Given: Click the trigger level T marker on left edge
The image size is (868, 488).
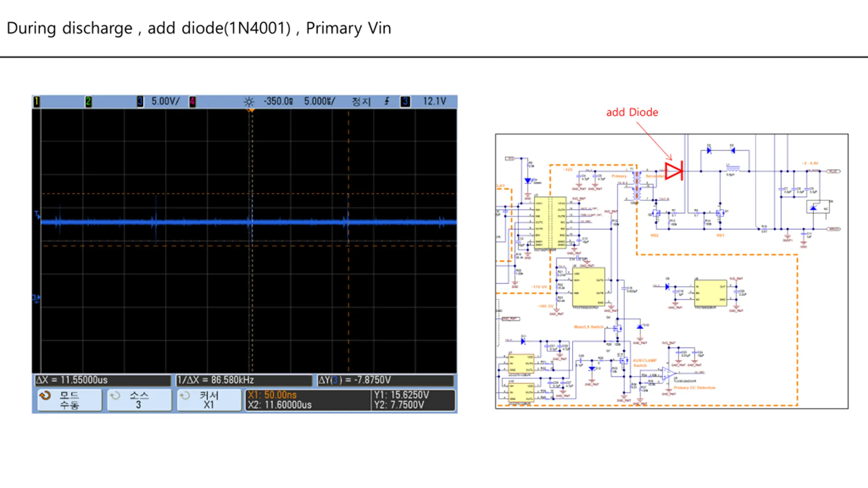Looking at the screenshot, I should [x=37, y=215].
